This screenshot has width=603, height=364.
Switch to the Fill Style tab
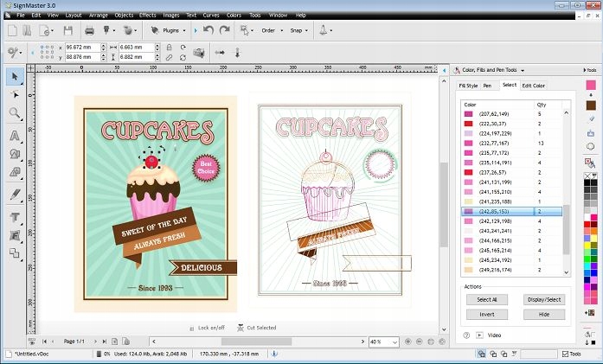(x=468, y=86)
